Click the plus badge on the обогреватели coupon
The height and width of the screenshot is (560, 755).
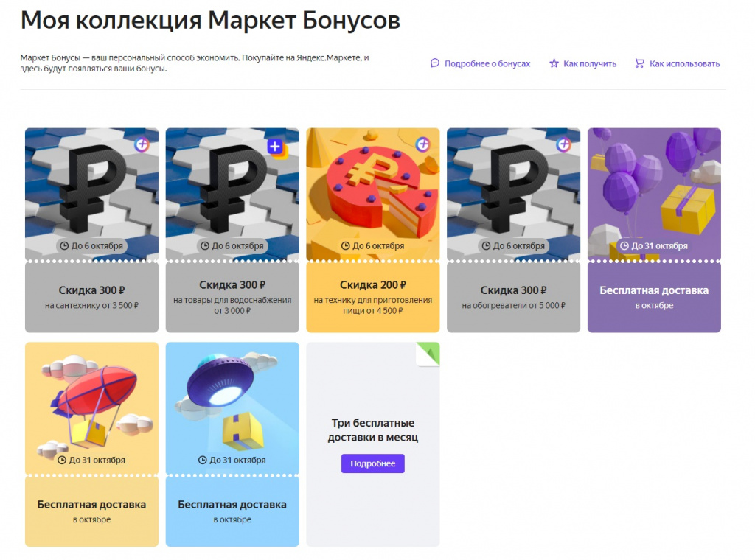[x=563, y=144]
